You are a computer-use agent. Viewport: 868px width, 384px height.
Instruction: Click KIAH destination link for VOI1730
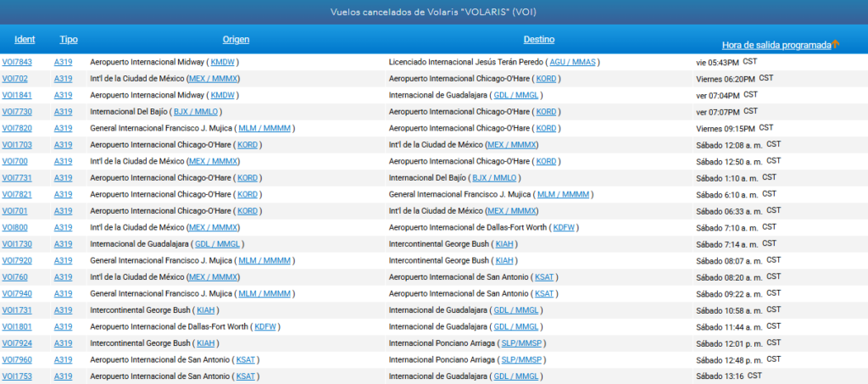(504, 244)
